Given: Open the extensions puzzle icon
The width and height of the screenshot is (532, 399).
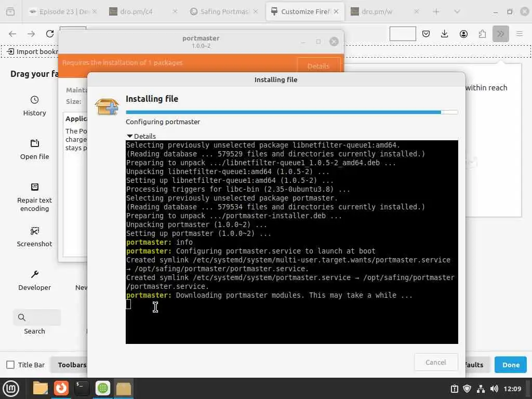Looking at the screenshot, I should (482, 34).
